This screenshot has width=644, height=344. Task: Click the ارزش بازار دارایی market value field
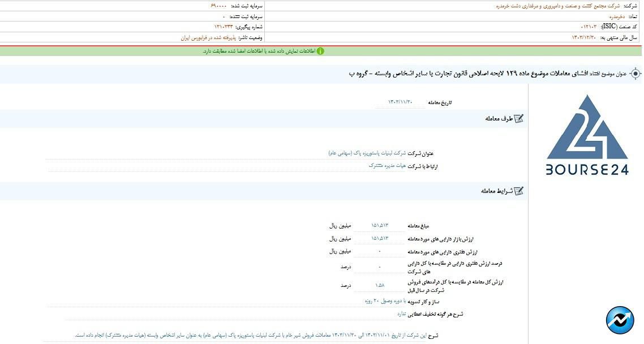[380, 239]
